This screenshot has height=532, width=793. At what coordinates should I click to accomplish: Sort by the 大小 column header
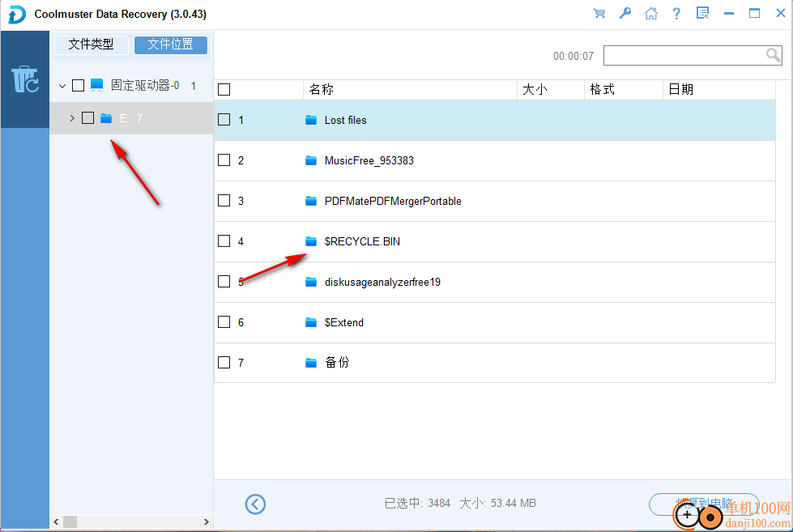point(551,90)
